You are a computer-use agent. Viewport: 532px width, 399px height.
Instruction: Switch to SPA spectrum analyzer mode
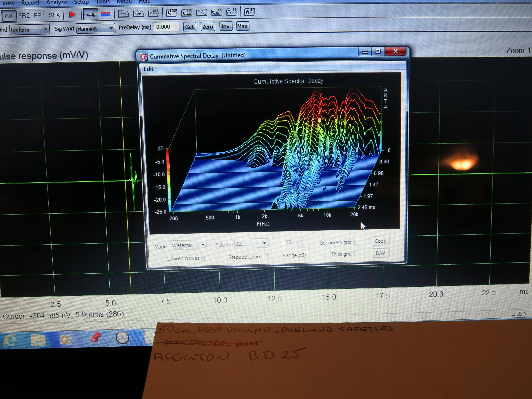pyautogui.click(x=54, y=15)
